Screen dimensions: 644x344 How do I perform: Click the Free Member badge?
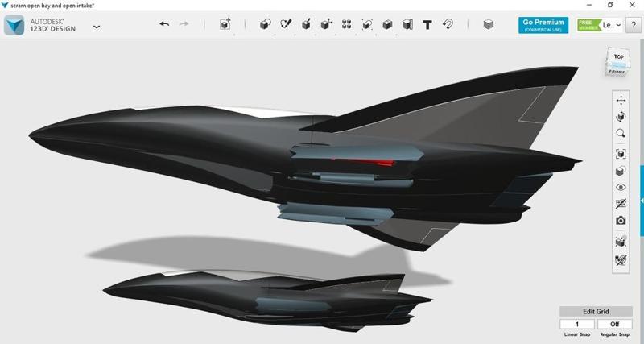coord(588,25)
